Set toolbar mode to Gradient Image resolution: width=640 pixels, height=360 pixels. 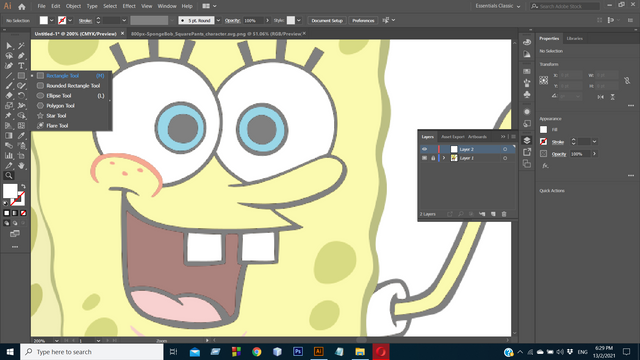[15, 213]
